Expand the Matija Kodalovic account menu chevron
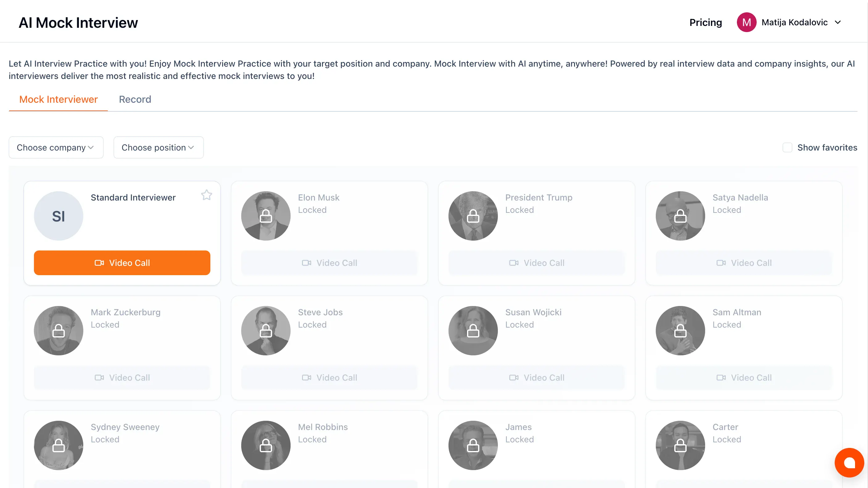The height and width of the screenshot is (488, 868). pos(838,22)
